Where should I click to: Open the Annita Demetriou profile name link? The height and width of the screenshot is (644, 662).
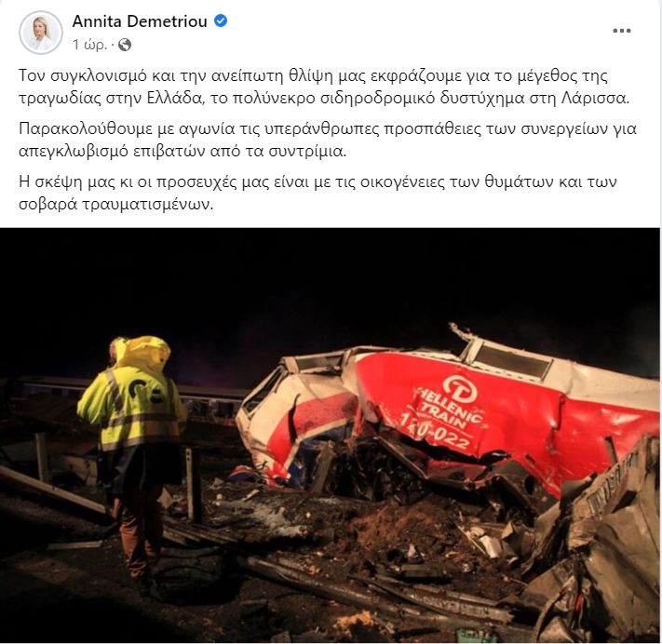(140, 20)
